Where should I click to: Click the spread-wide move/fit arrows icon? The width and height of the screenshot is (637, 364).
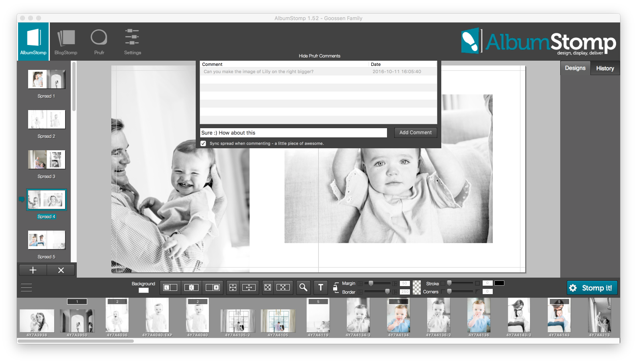(249, 287)
